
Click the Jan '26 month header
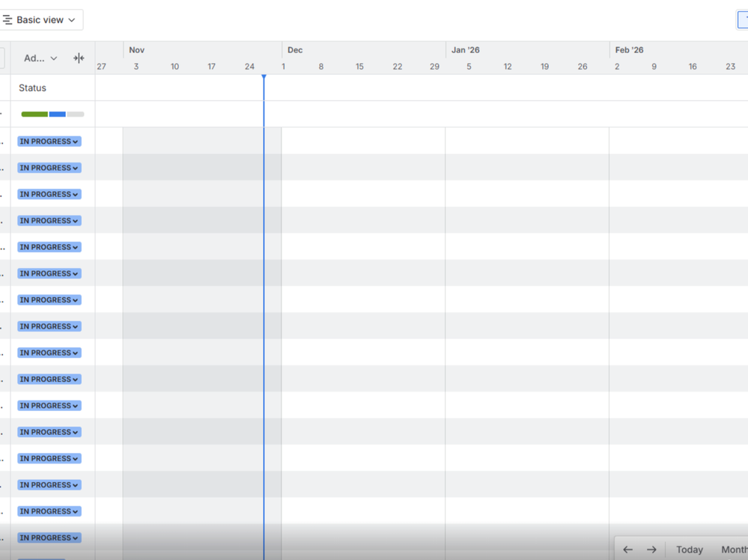pos(465,50)
